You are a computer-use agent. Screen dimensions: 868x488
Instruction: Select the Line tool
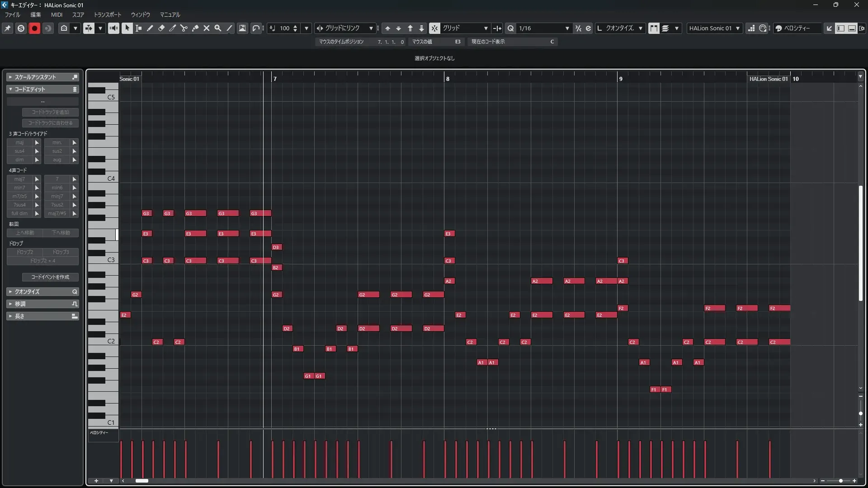229,28
